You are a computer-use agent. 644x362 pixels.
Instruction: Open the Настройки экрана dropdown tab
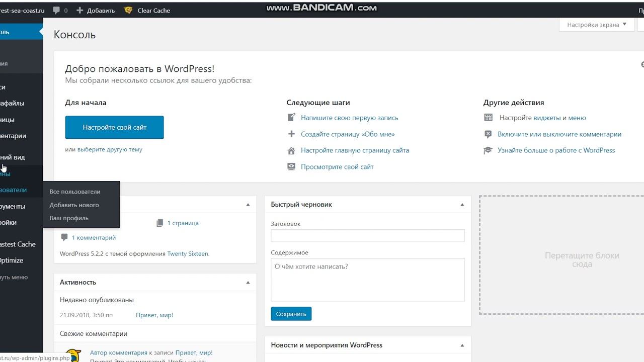coord(597,25)
